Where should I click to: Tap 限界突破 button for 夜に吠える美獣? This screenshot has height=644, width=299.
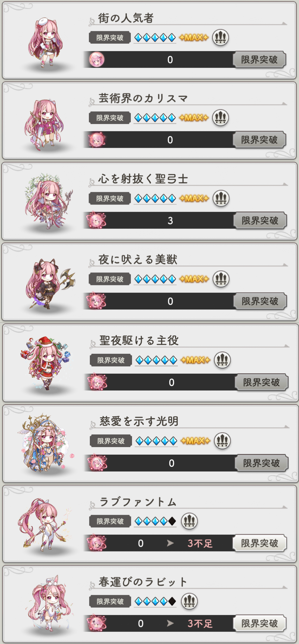click(x=260, y=301)
